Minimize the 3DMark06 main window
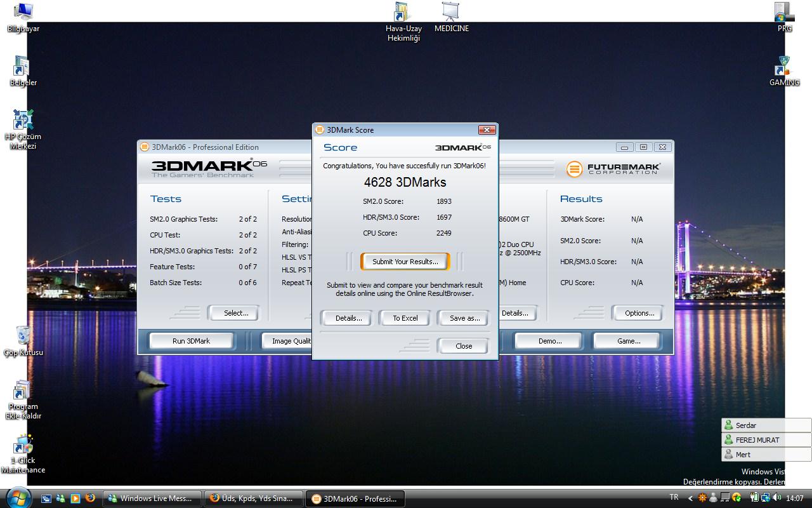Screen dimensions: 812x508 coord(624,147)
